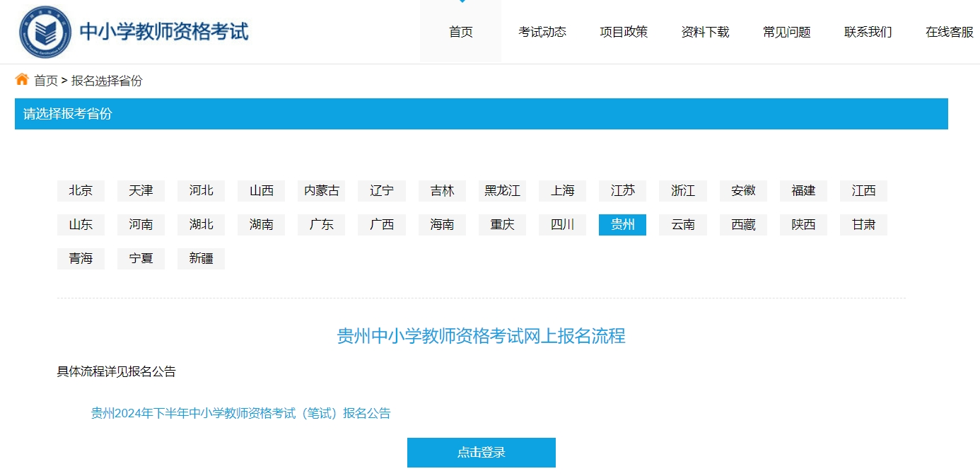
Task: Click the orange home breadcrumb icon
Action: pyautogui.click(x=22, y=79)
